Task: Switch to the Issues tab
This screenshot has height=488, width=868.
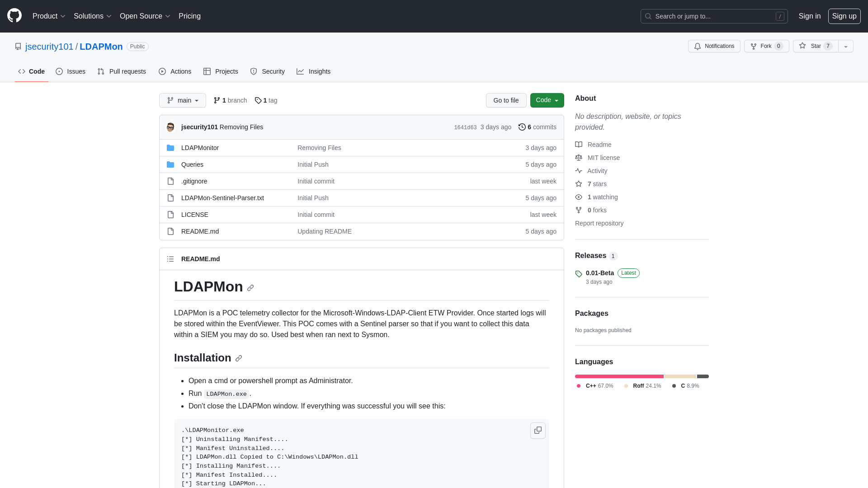Action: pyautogui.click(x=71, y=71)
